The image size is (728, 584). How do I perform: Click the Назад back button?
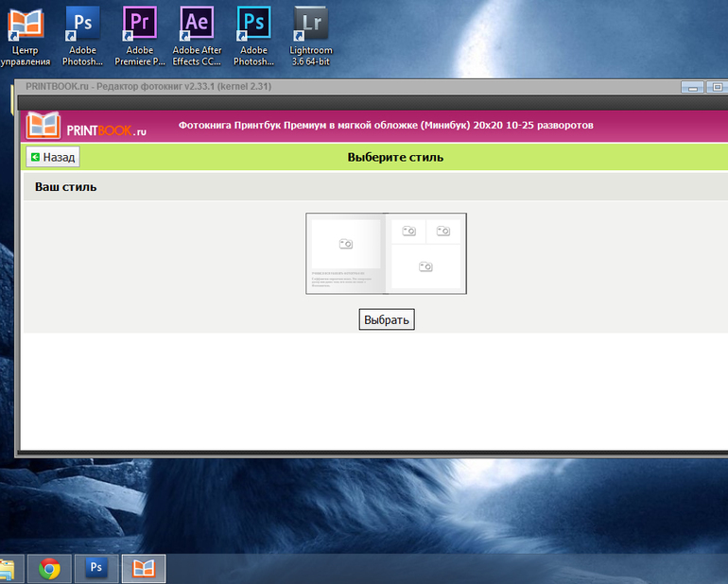(x=52, y=158)
